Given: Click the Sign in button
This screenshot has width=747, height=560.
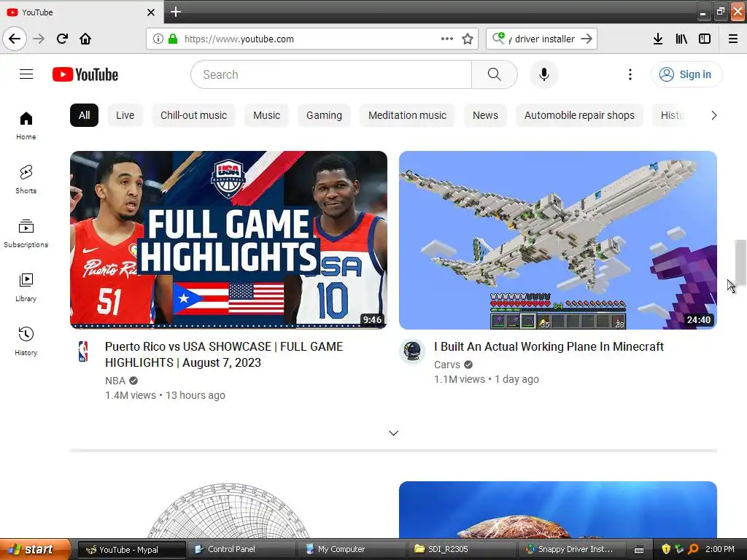Looking at the screenshot, I should pos(686,74).
